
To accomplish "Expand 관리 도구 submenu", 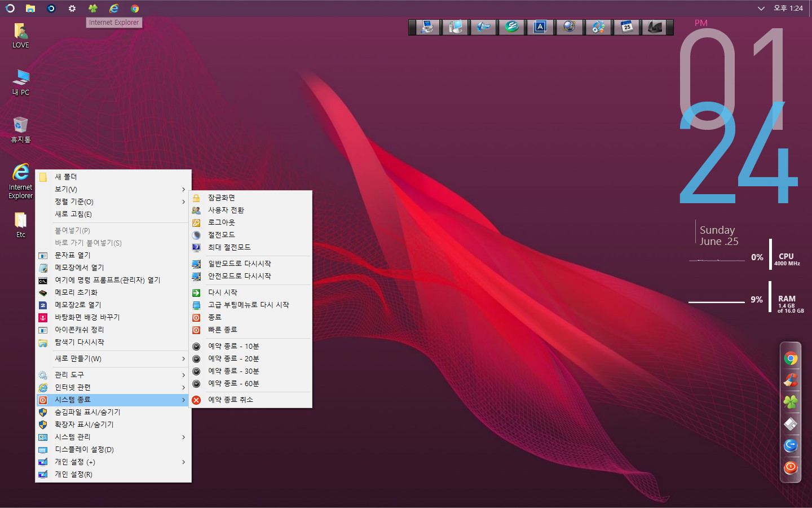I will [x=113, y=375].
